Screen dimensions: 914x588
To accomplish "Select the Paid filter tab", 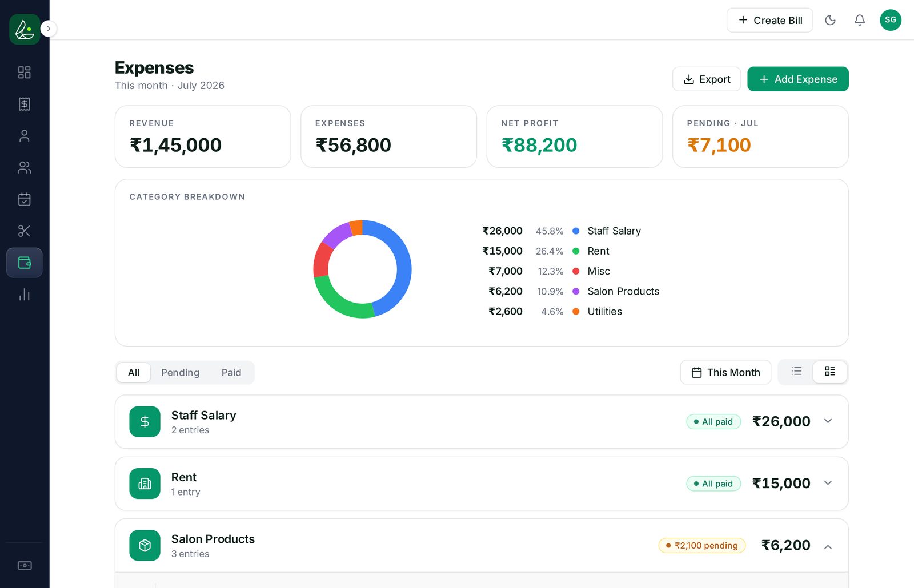I will point(231,373).
